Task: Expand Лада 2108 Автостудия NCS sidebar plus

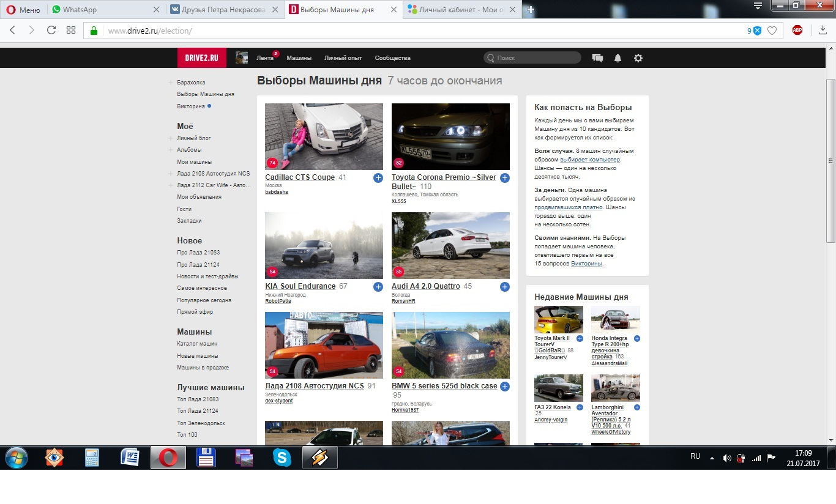Action: [x=171, y=174]
